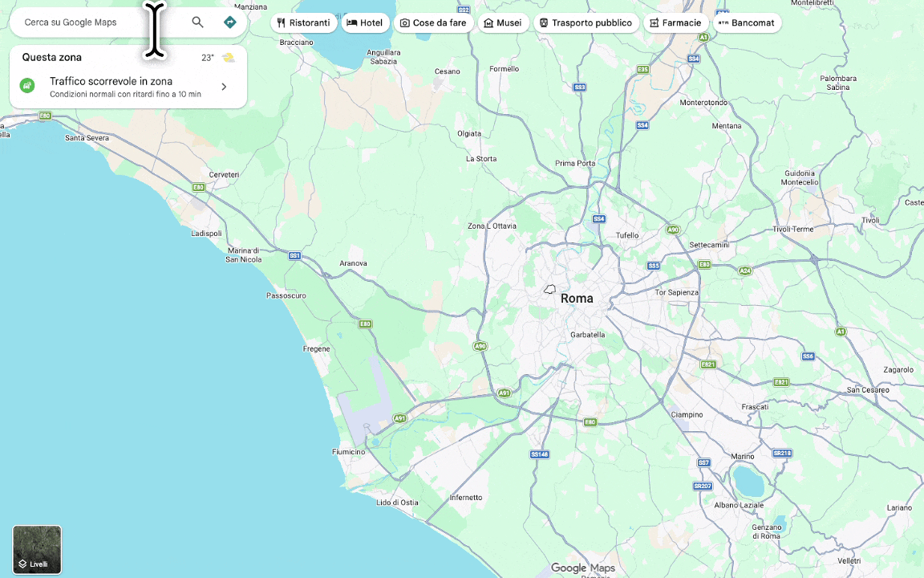Click the Monterotondo label

(703, 103)
